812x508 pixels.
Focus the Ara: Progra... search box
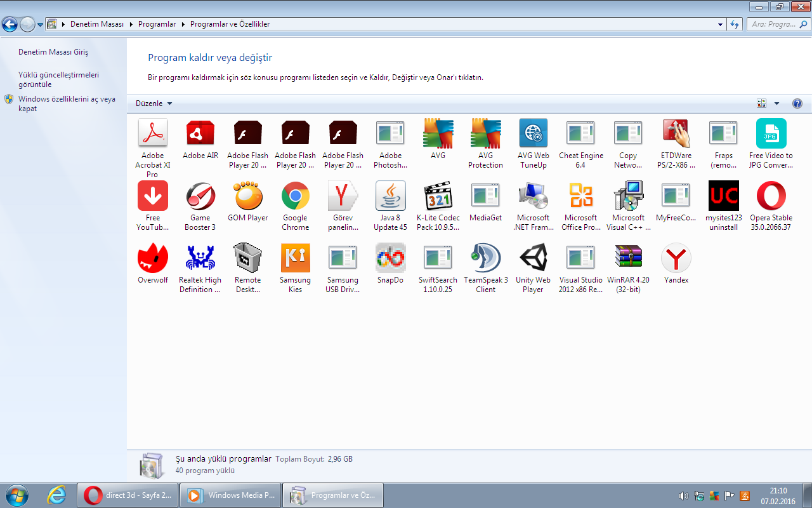(x=778, y=24)
